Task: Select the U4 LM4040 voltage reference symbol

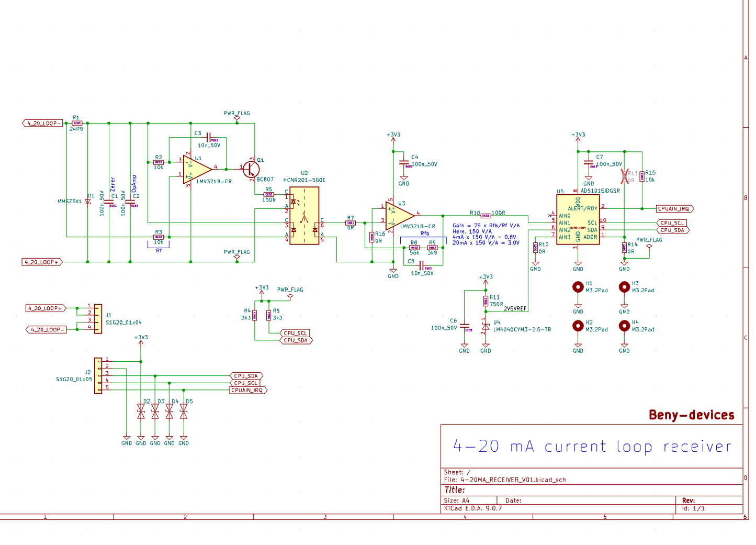Action: [x=486, y=327]
